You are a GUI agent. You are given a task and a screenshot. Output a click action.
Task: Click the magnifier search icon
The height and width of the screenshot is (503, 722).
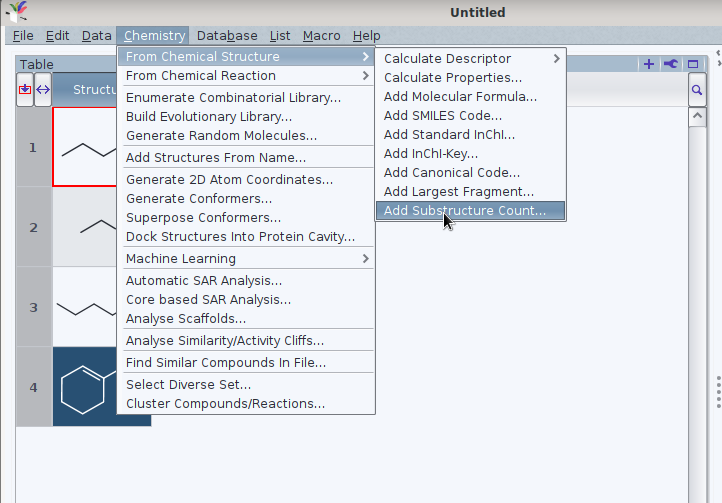pos(697,91)
